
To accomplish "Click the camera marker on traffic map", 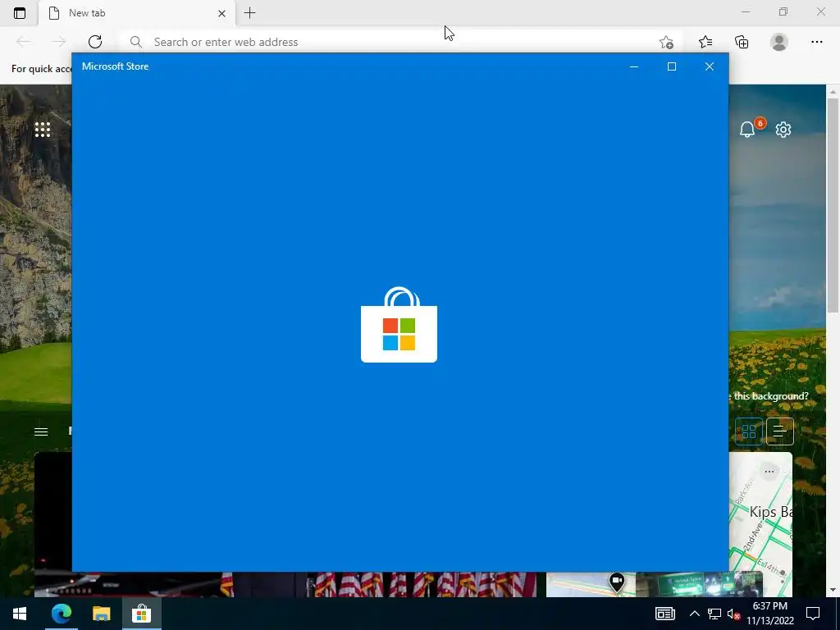I will pos(617,582).
